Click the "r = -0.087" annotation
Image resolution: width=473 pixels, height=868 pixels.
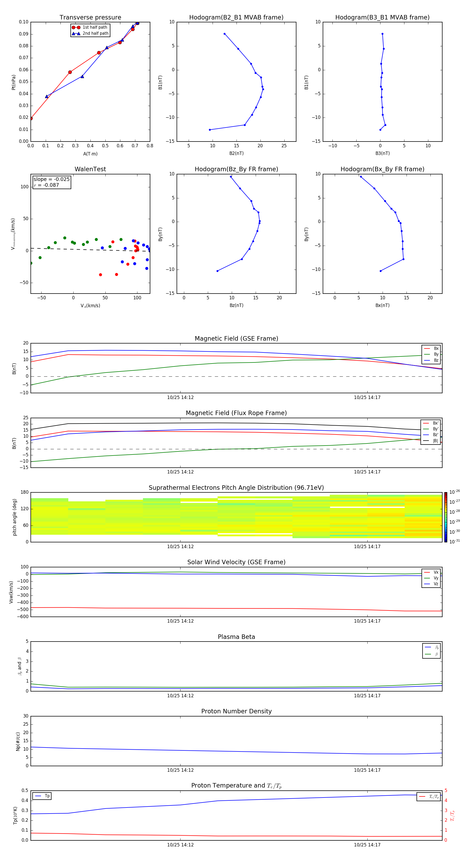(x=47, y=185)
